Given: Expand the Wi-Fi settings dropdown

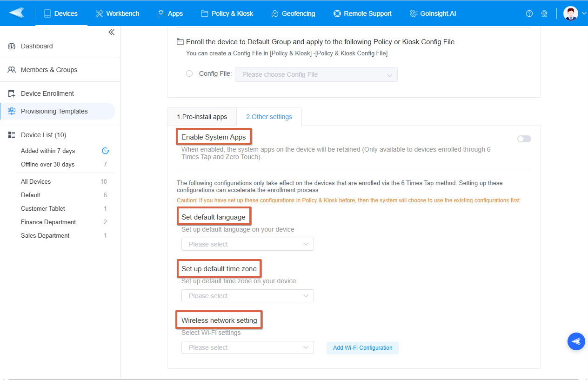Looking at the screenshot, I should (x=247, y=347).
